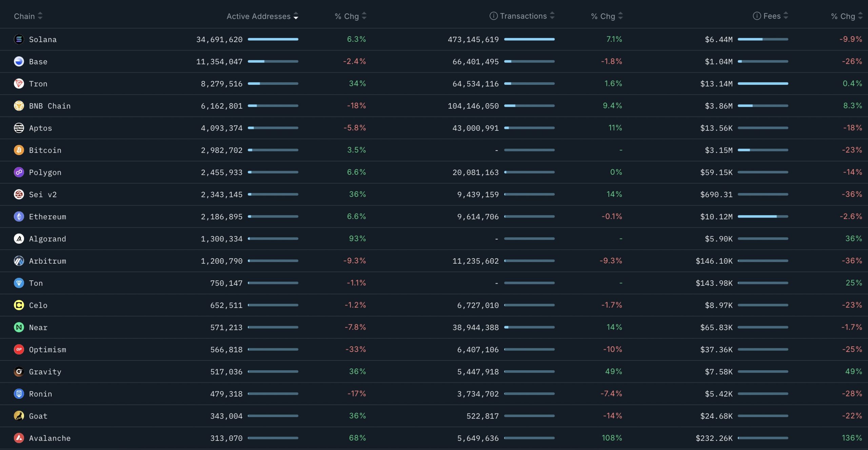
Task: Click the Tron chain logo icon
Action: [x=19, y=83]
